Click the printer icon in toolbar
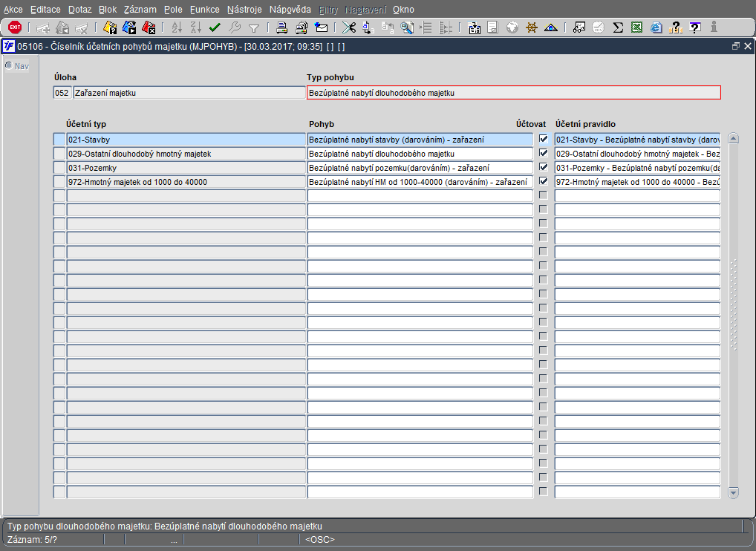The image size is (756, 551). click(x=282, y=27)
